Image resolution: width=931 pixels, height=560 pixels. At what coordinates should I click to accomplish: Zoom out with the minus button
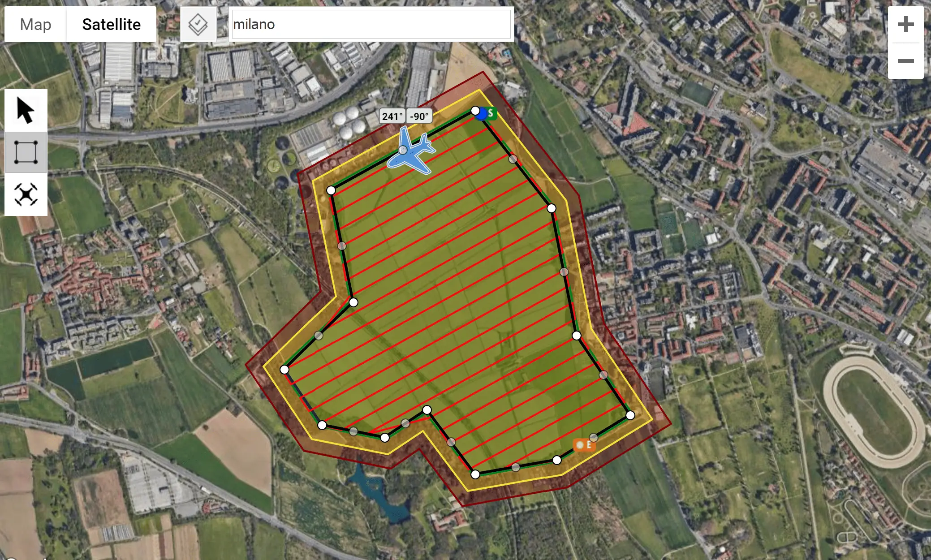[905, 61]
